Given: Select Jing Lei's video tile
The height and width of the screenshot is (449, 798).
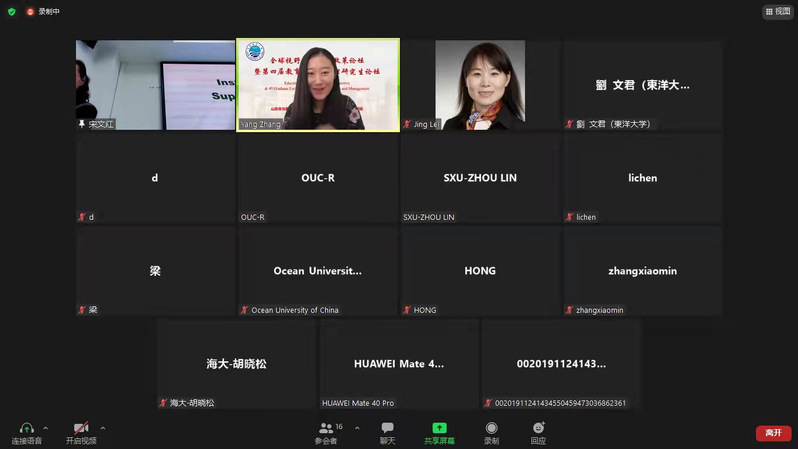Looking at the screenshot, I should pyautogui.click(x=480, y=84).
